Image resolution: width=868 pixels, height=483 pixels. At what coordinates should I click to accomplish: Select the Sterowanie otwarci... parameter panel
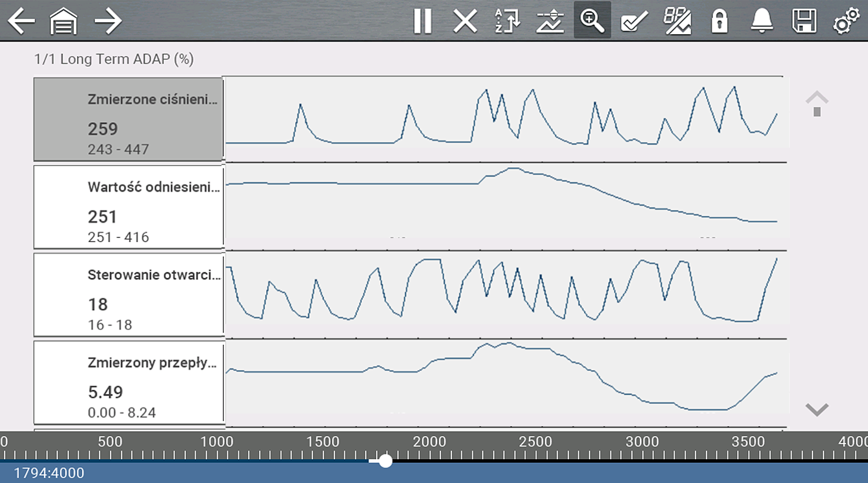[x=128, y=295]
